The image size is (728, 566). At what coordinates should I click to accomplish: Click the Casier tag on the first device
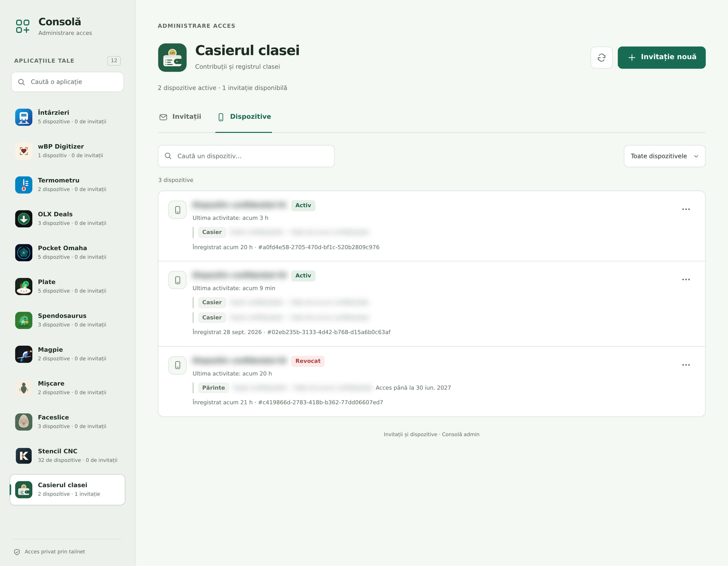(x=212, y=232)
